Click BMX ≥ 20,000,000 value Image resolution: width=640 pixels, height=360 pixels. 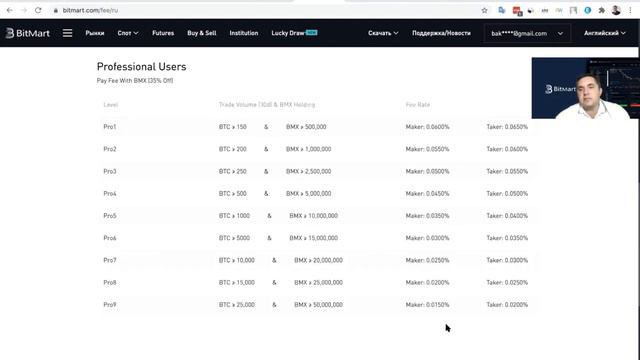tap(318, 260)
